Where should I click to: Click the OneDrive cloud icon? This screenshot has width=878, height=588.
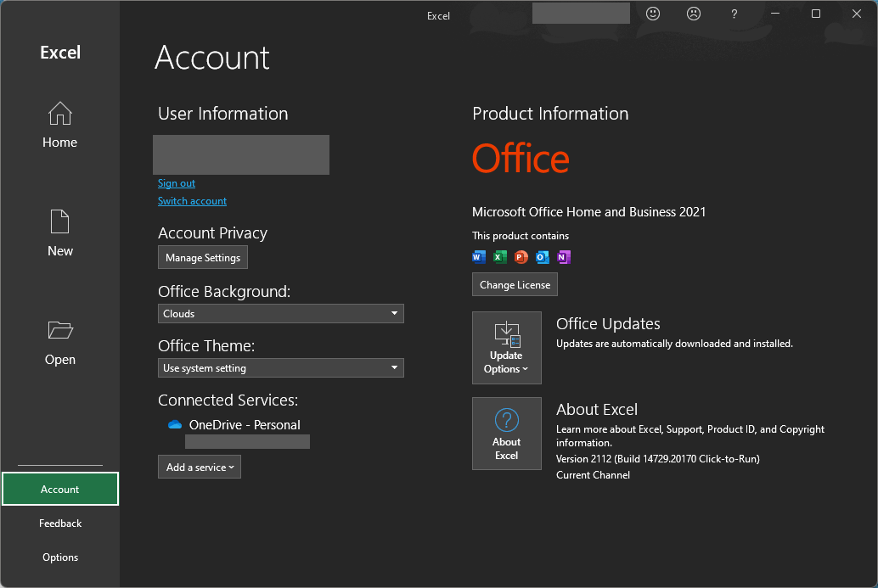[x=175, y=425]
